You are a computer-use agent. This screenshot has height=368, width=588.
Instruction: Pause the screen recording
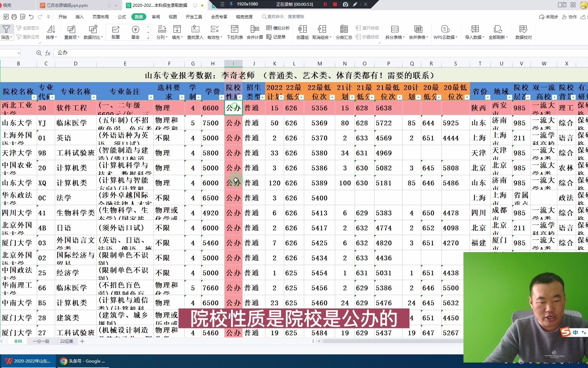coord(325,4)
